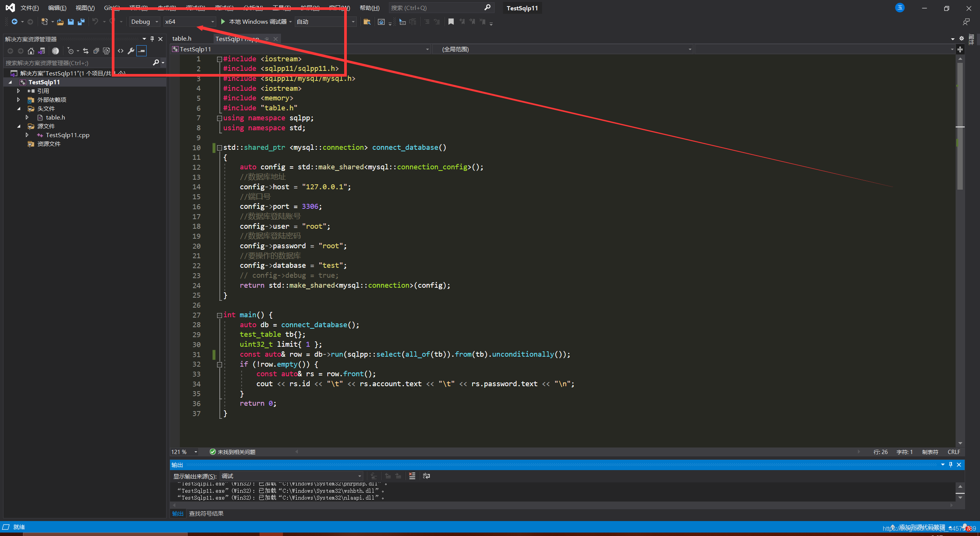
Task: Run the 本地 Windows 调试器
Action: pos(254,21)
